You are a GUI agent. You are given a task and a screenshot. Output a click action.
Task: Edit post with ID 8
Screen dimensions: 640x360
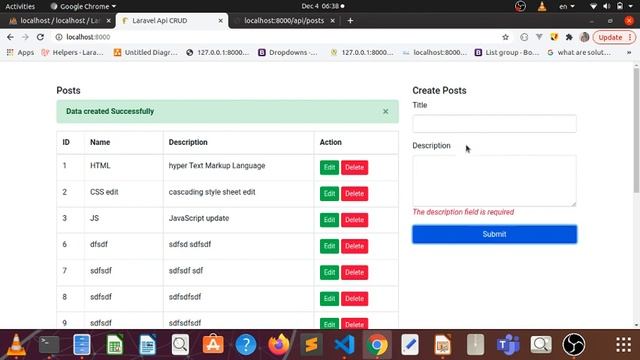(x=329, y=298)
